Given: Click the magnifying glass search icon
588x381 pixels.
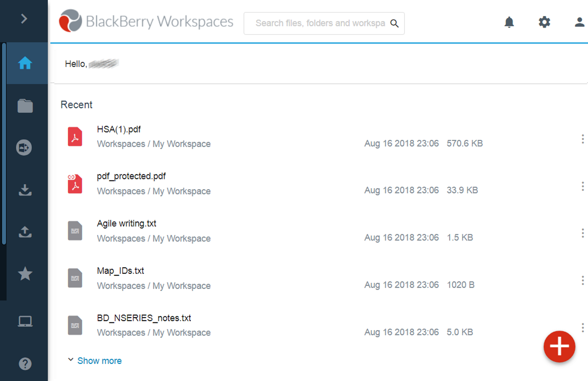Looking at the screenshot, I should pyautogui.click(x=394, y=23).
